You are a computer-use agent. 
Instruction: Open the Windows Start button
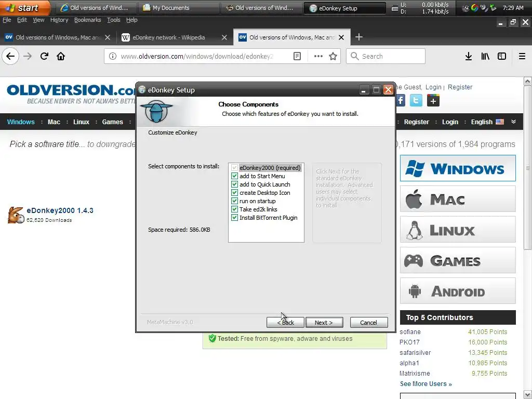click(25, 8)
